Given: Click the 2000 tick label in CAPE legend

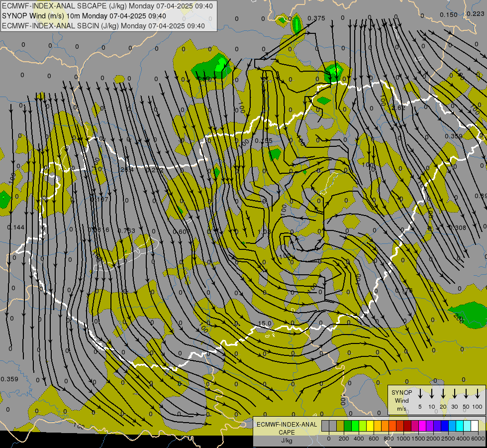Looking at the screenshot, I should pyautogui.click(x=433, y=439).
